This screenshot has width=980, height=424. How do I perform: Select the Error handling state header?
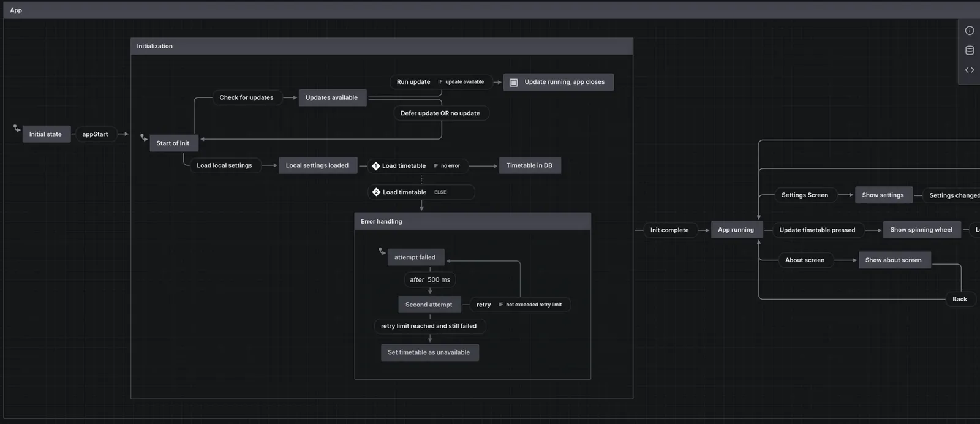tap(472, 221)
